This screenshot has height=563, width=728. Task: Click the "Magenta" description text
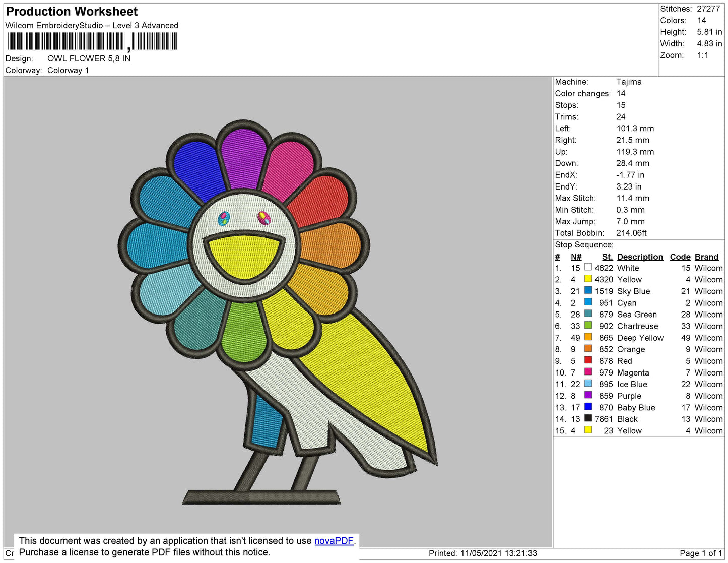633,373
